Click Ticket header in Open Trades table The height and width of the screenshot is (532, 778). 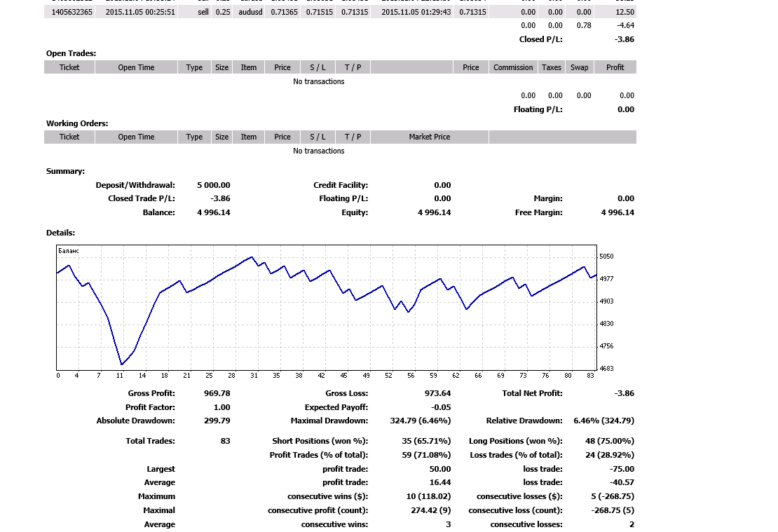coord(69,67)
